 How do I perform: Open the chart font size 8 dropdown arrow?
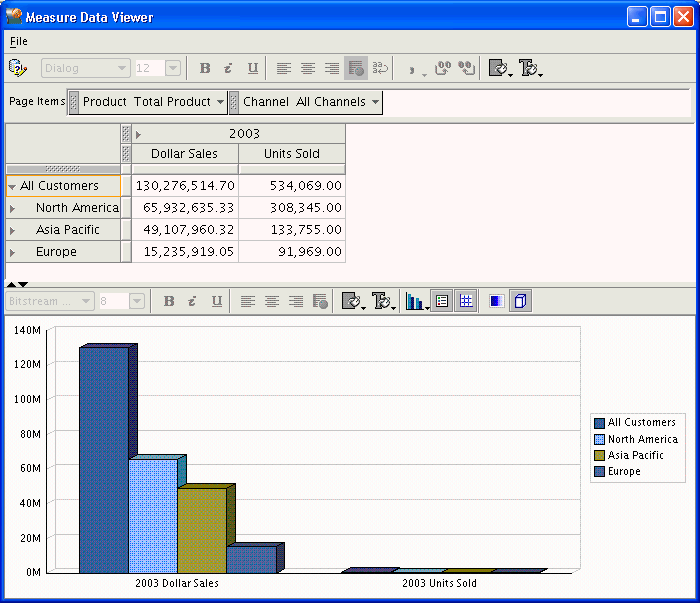[137, 301]
